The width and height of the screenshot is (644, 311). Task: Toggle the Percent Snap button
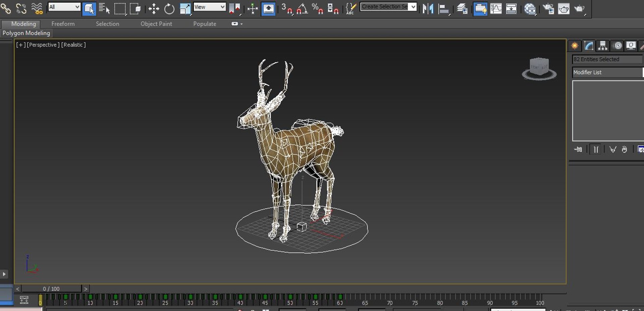[x=317, y=9]
